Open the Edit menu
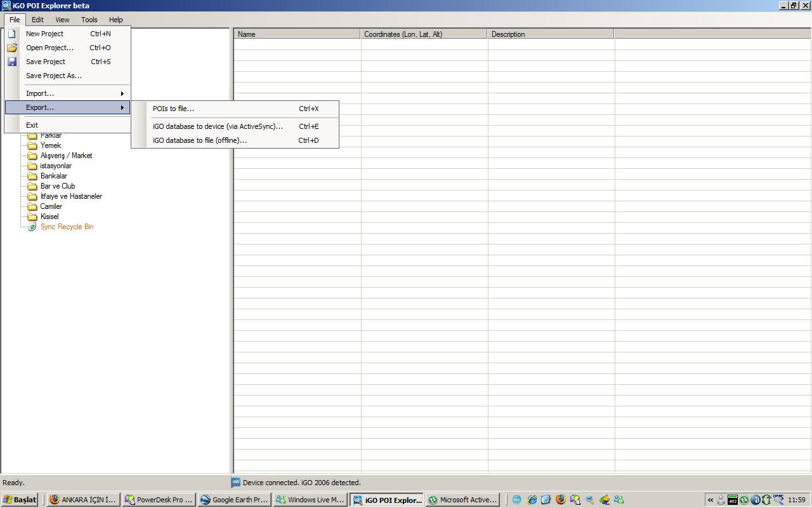This screenshot has width=812, height=508. 37,20
